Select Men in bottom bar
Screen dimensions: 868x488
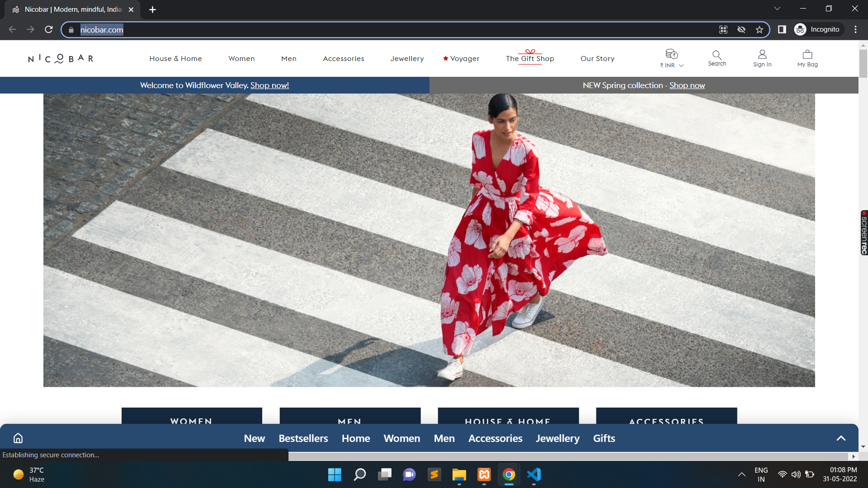point(444,438)
